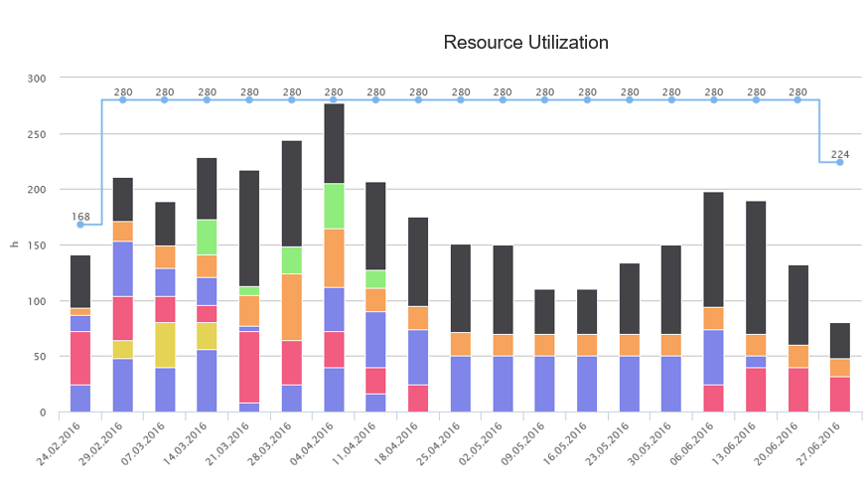Select green segment of the 14.03.2016 bar

click(208, 237)
